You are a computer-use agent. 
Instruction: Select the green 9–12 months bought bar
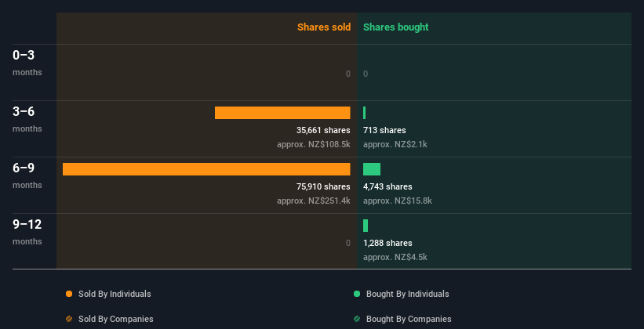pos(366,226)
